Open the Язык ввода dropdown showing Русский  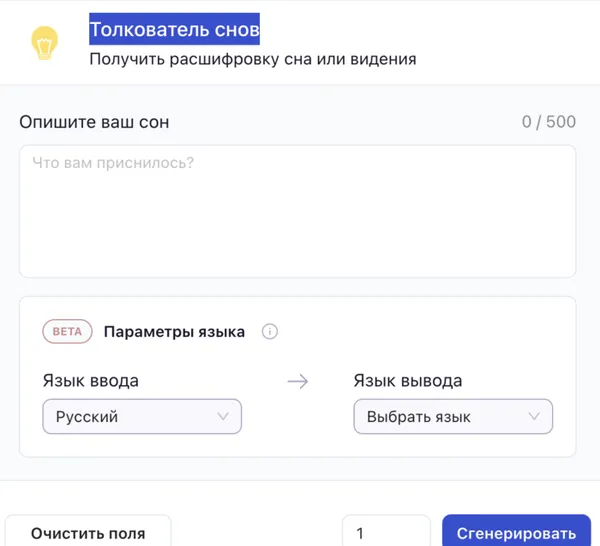pos(142,416)
